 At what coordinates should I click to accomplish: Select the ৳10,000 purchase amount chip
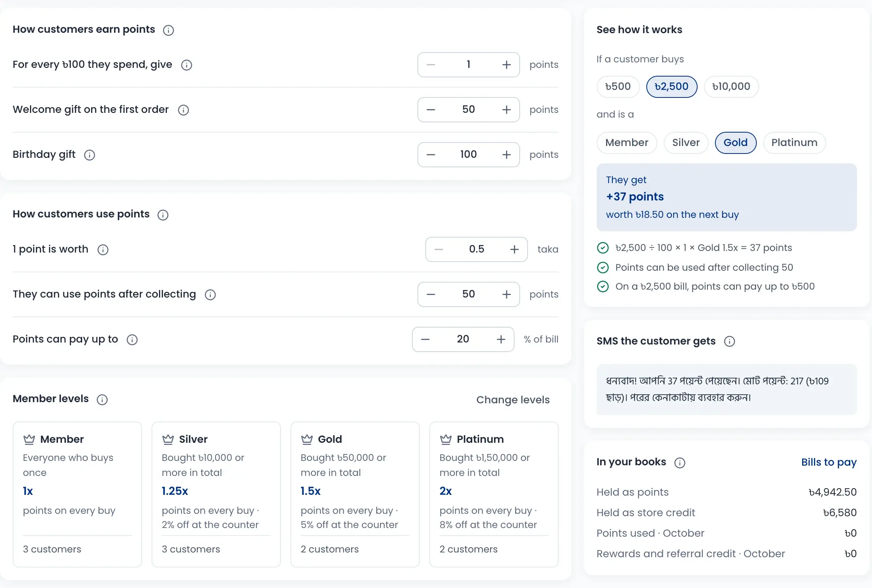click(731, 87)
